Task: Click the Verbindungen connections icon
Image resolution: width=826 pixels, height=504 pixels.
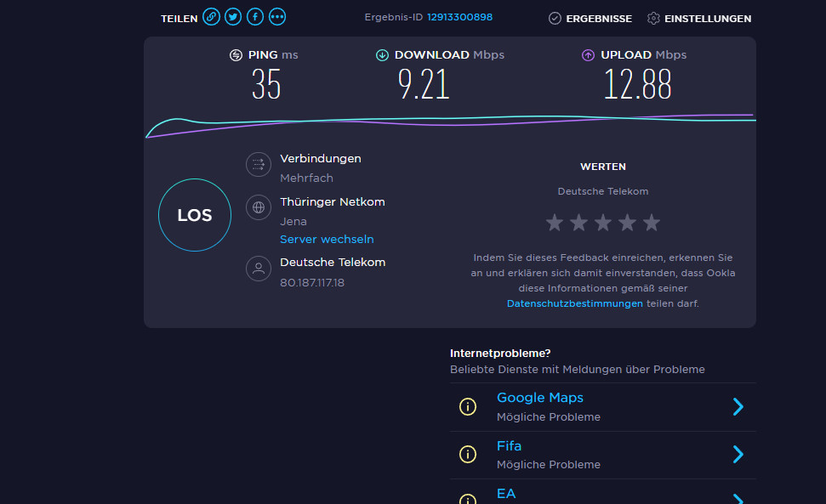Action: tap(259, 165)
